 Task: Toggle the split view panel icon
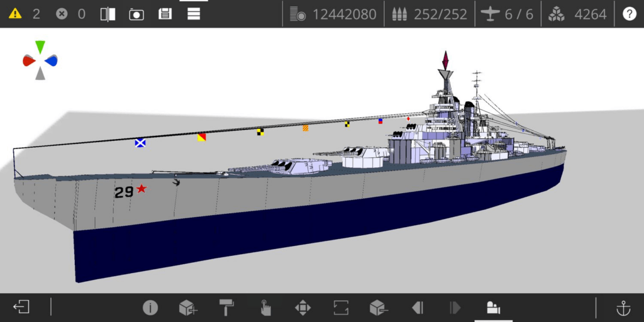tap(108, 14)
